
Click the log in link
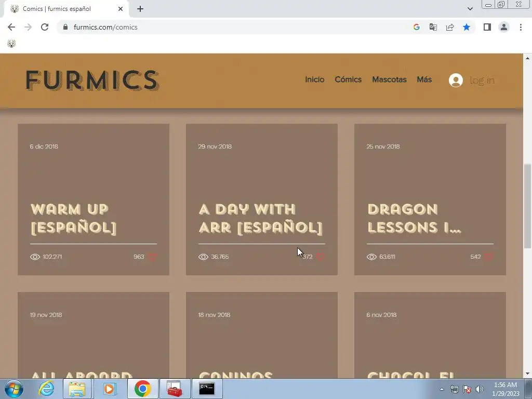482,81
